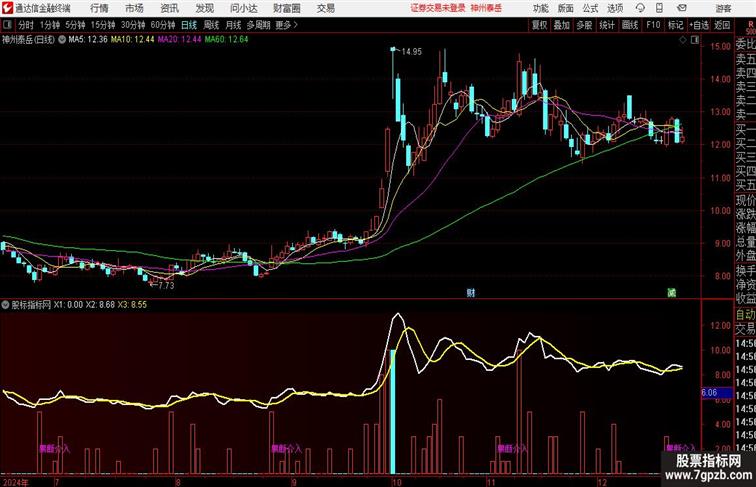756x487 pixels.
Task: Click the cyan highlighted bar in indicator pane
Action: click(393, 412)
